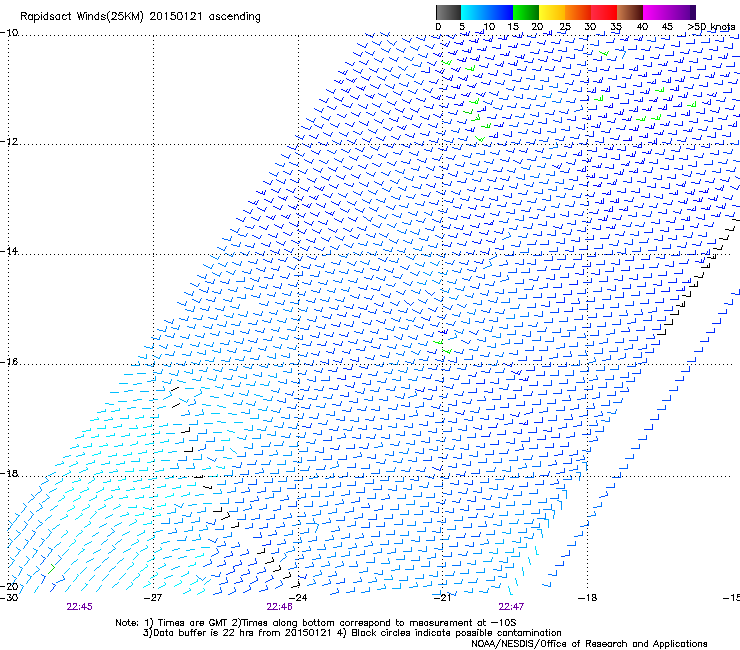Select the note line '3)Data buffer is 22 hrs'
740x650 pixels.
352,633
